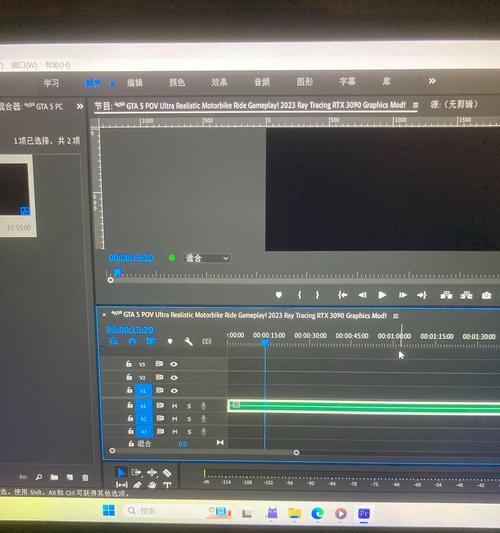Viewport: 500px width, 533px height.
Task: Click the Extract button
Action: 466,295
